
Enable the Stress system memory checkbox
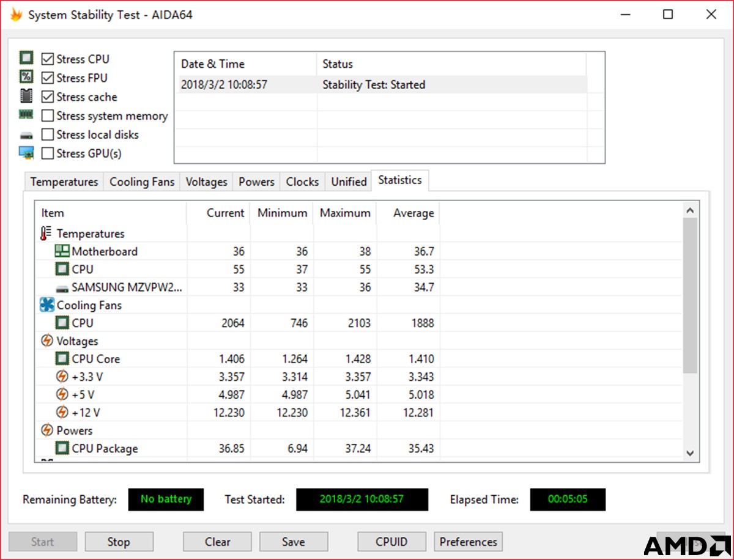[48, 116]
